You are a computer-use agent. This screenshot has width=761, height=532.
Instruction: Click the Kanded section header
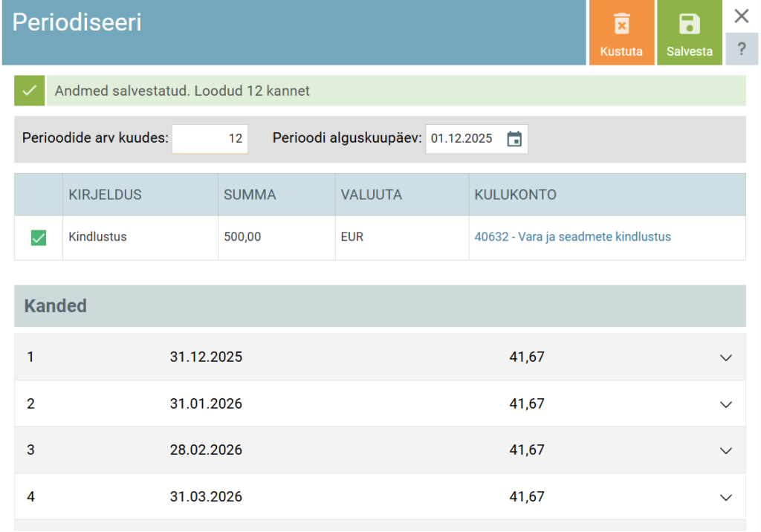[x=55, y=306]
